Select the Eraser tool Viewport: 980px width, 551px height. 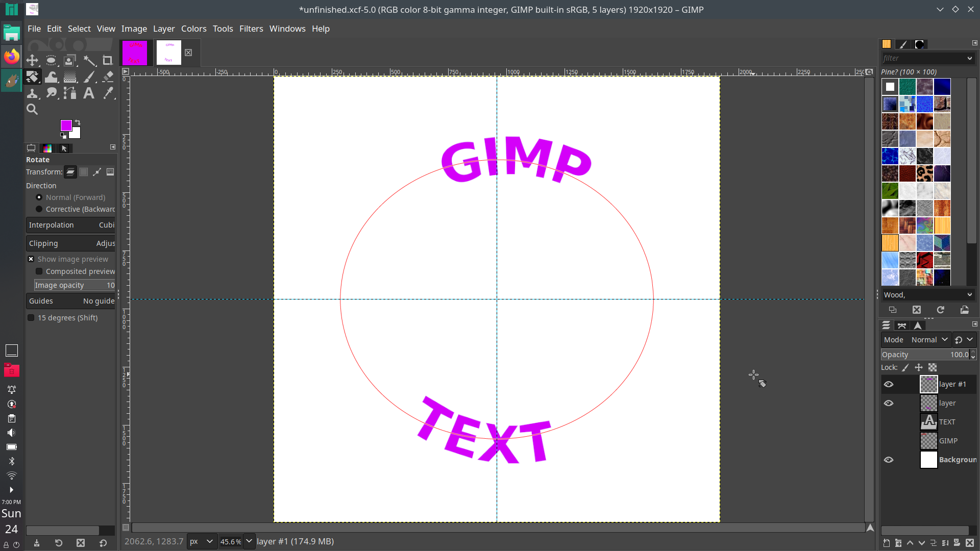108,77
